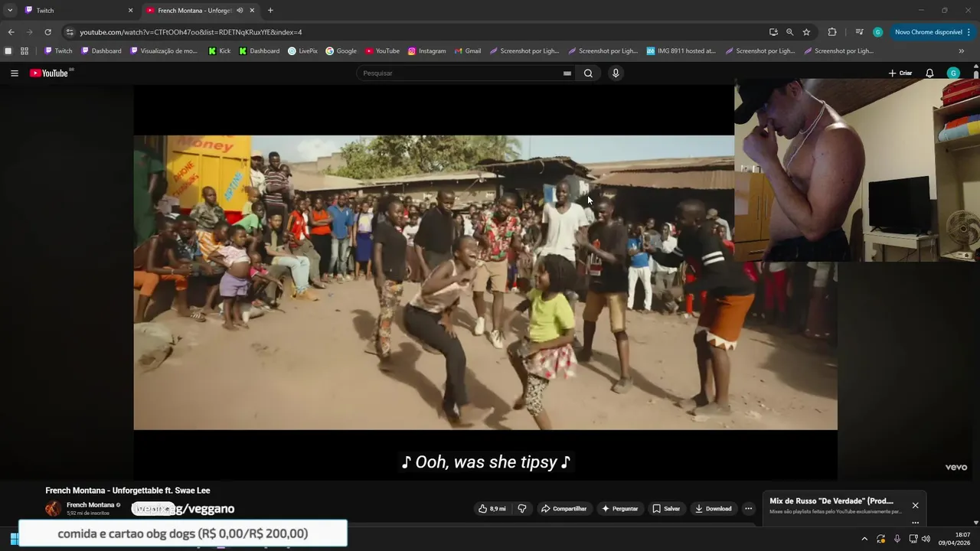Open the YouTube bookmark
980x551 pixels.
pos(382,51)
